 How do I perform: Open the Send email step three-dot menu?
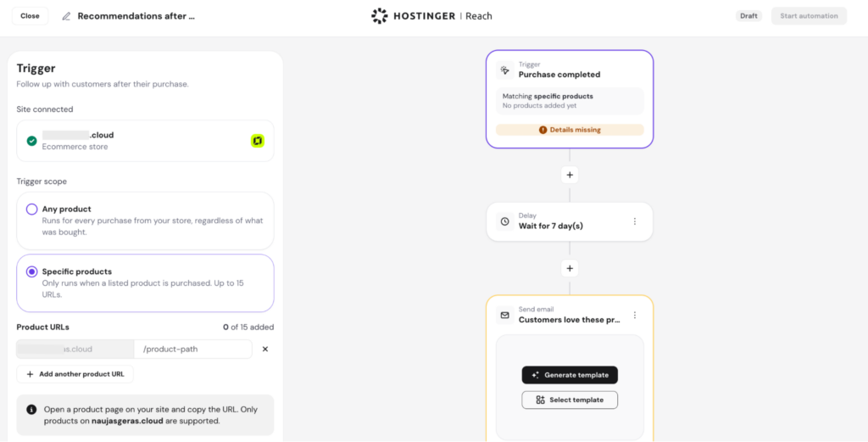coord(635,315)
